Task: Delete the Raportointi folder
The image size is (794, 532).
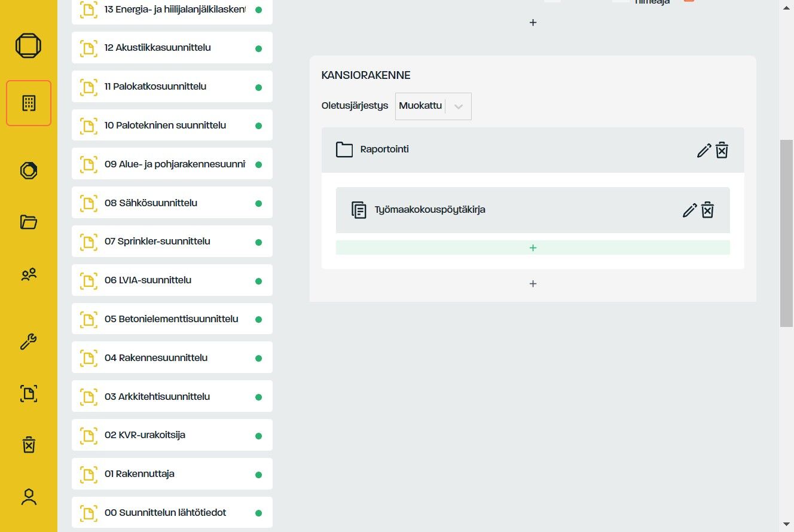Action: [722, 150]
